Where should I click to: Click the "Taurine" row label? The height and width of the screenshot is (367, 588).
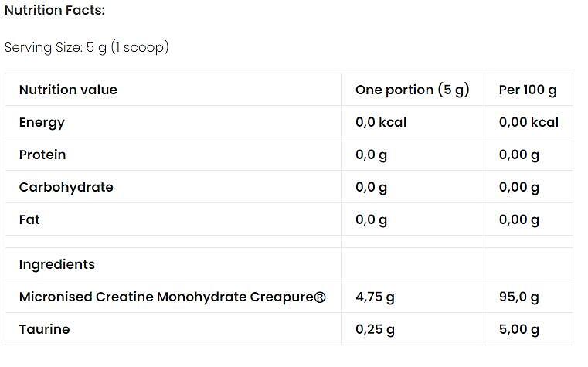coord(44,329)
